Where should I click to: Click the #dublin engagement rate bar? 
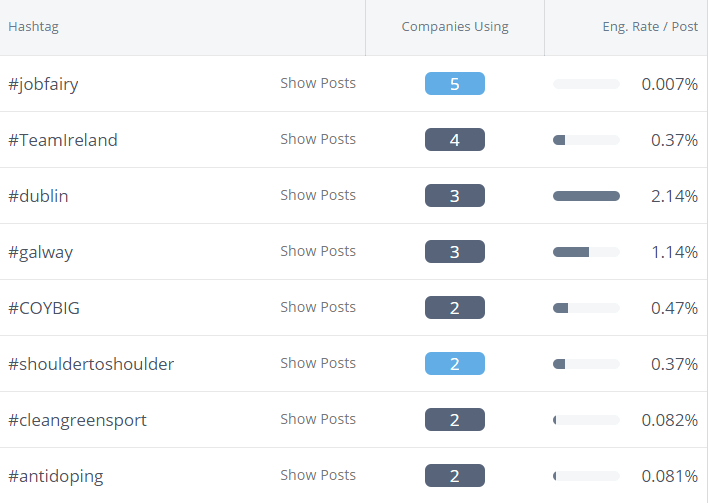click(x=586, y=196)
